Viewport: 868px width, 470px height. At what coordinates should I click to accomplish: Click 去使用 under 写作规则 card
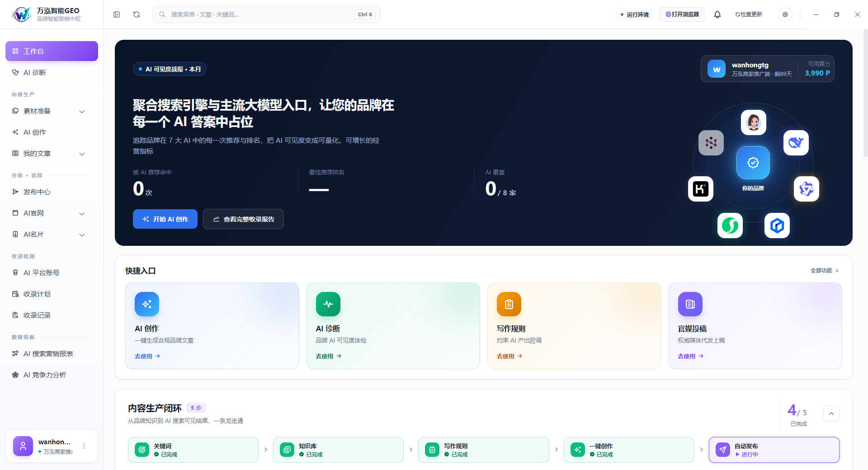[x=509, y=356]
